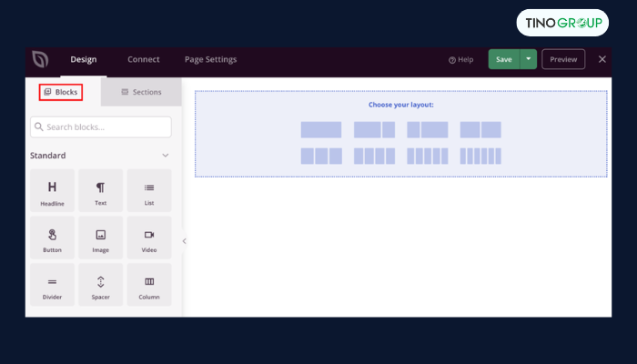This screenshot has height=364, width=637.
Task: Focus the Search blocks input field
Action: pos(101,127)
